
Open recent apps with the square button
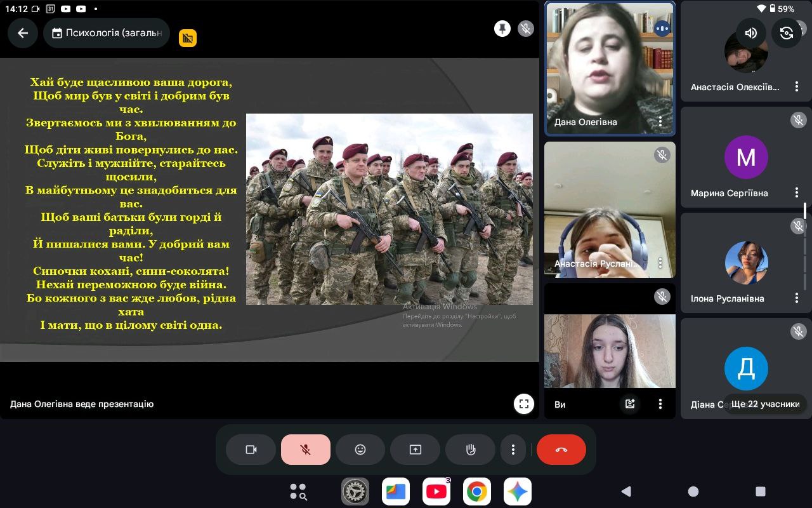point(761,491)
